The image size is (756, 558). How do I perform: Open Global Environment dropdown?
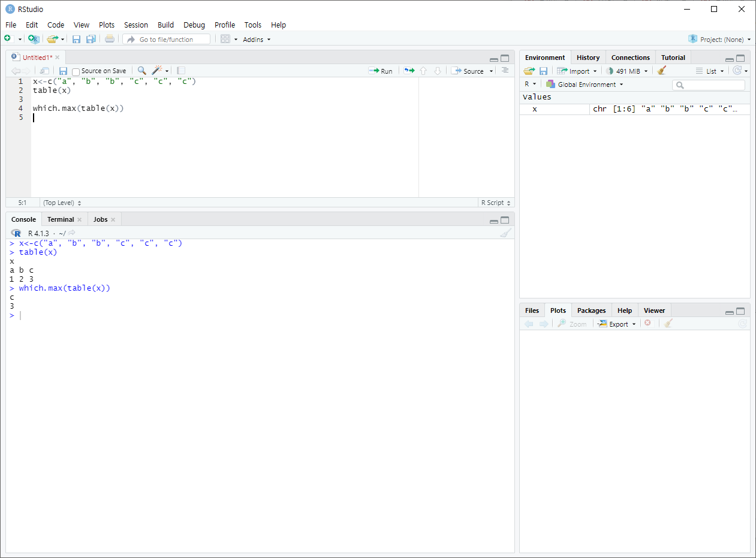click(585, 85)
